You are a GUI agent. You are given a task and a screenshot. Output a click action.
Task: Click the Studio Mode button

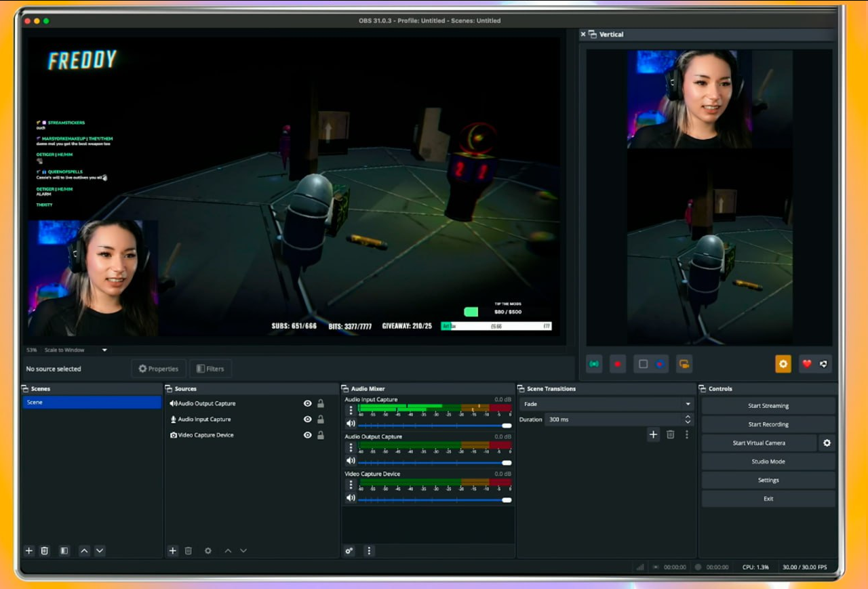pos(768,462)
